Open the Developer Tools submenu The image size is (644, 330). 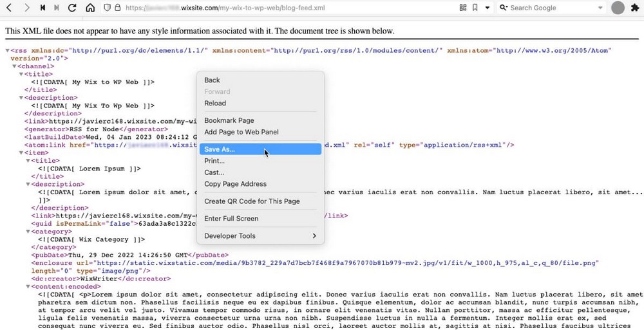260,235
